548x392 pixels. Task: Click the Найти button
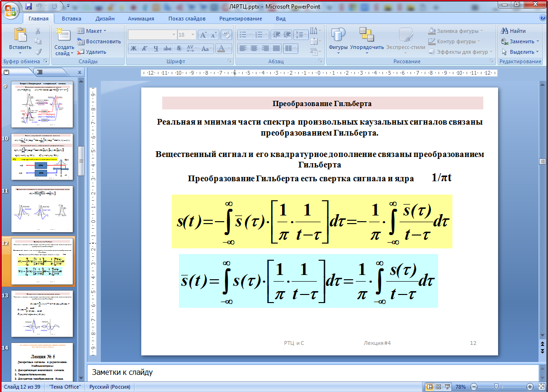pyautogui.click(x=514, y=31)
